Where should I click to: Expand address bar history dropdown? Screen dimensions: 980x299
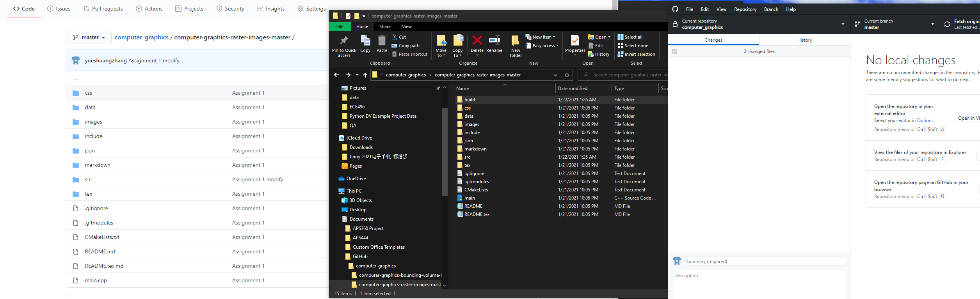(x=555, y=75)
